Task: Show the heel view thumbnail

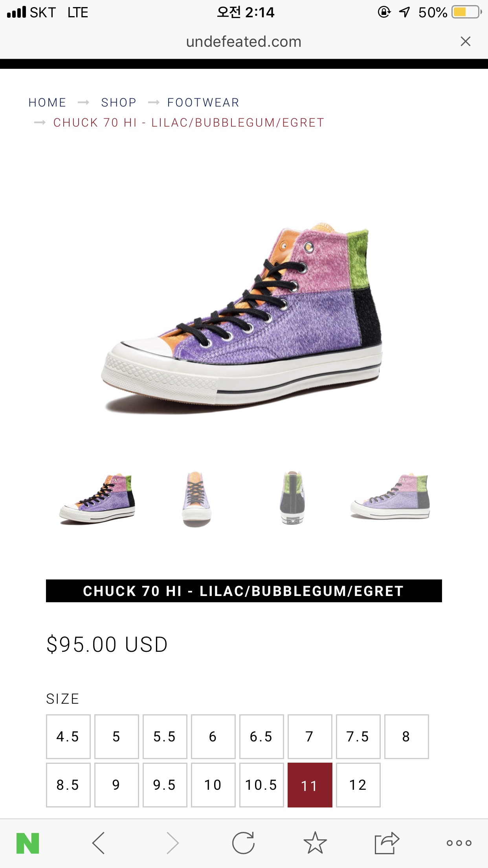Action: (x=293, y=498)
